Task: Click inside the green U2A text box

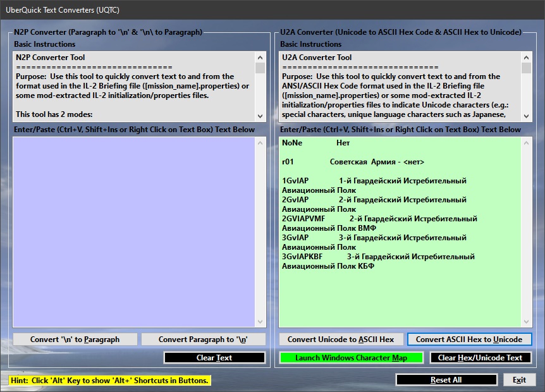Action: pos(400,232)
